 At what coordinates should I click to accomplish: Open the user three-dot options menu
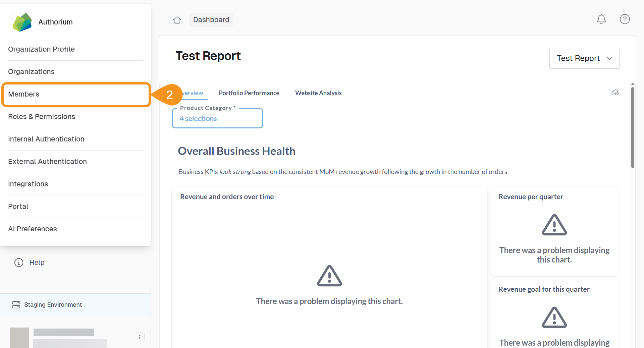click(140, 337)
